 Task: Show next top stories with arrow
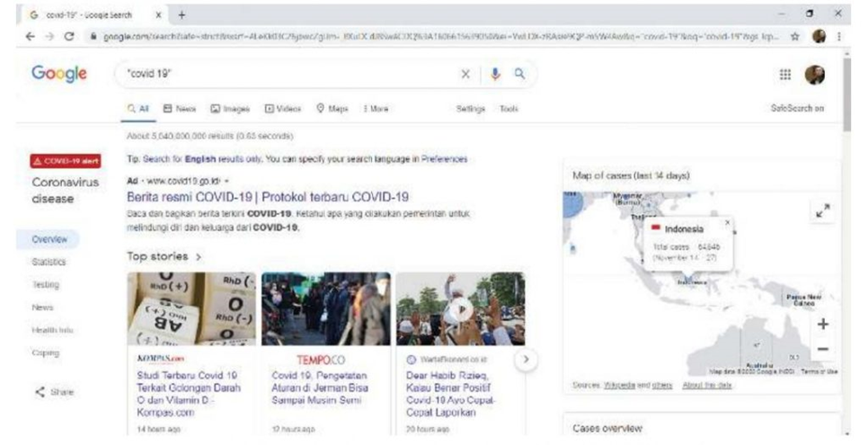(526, 360)
